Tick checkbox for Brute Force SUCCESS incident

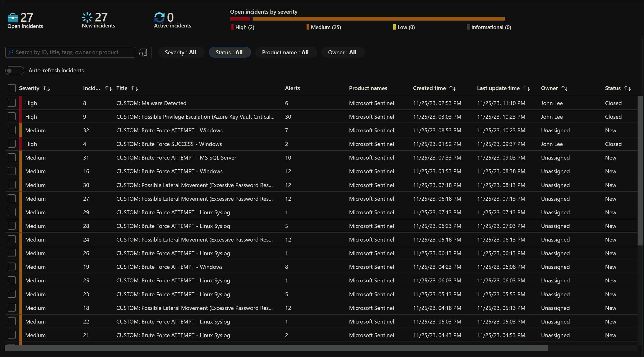(12, 144)
